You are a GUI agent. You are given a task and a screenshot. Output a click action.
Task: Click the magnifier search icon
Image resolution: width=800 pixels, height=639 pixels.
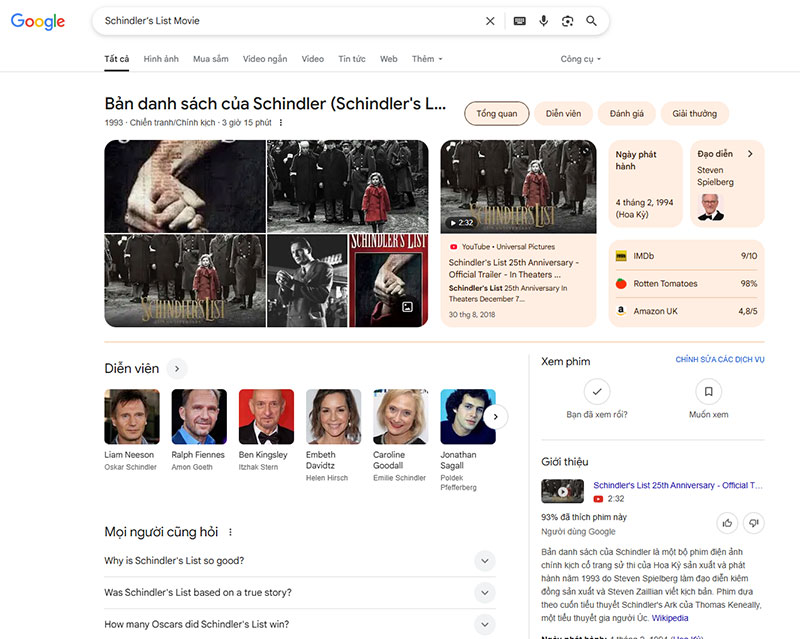[591, 21]
